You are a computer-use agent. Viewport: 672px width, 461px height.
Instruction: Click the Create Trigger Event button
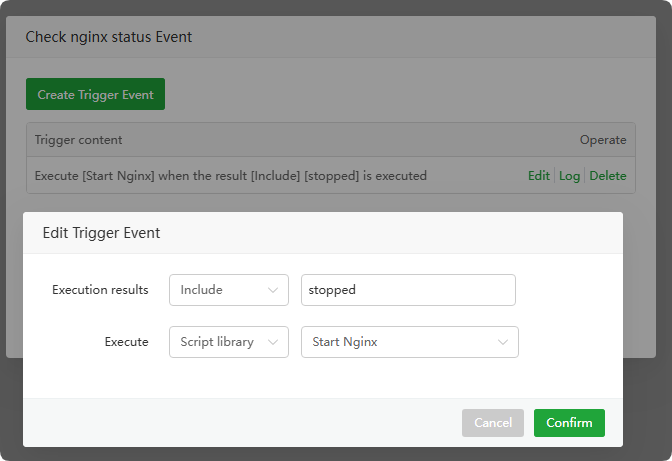coord(95,95)
